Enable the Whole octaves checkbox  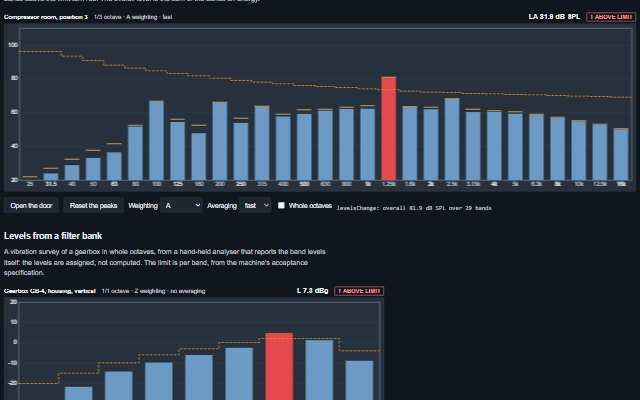[x=281, y=205]
